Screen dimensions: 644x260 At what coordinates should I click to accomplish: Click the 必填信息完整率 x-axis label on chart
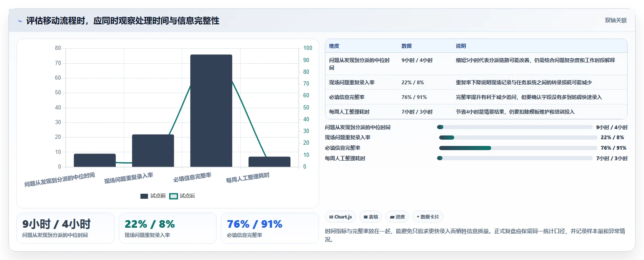192,177
